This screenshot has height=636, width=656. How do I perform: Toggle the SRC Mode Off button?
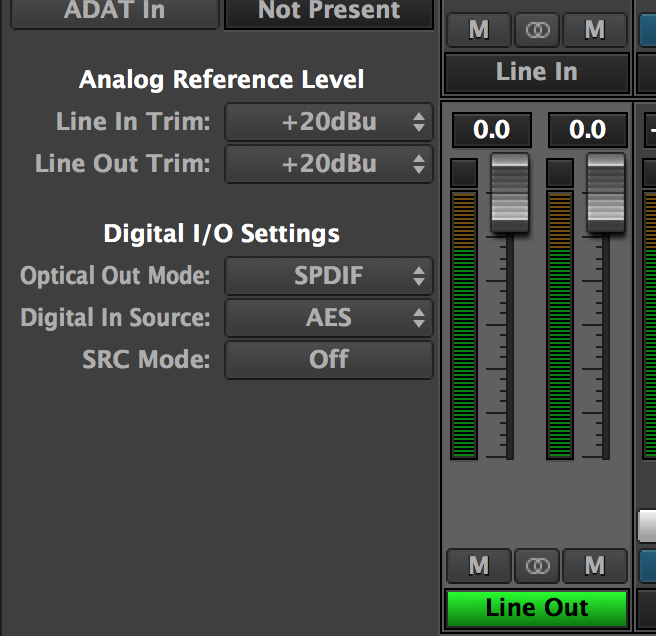(x=329, y=359)
